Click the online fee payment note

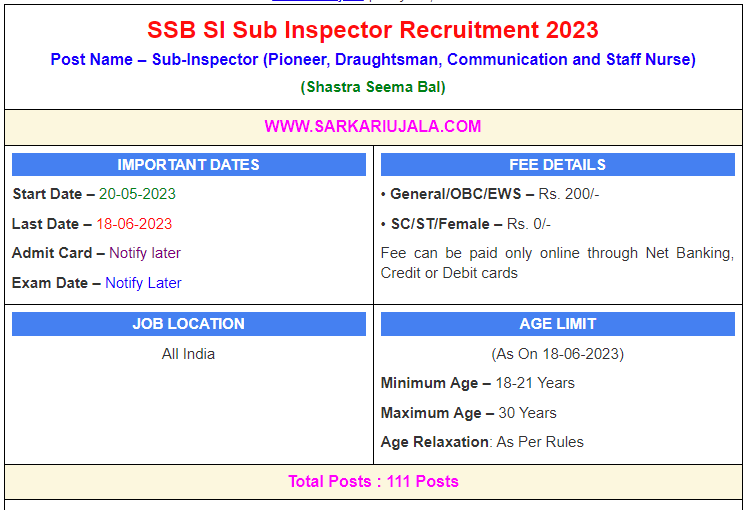pos(557,263)
